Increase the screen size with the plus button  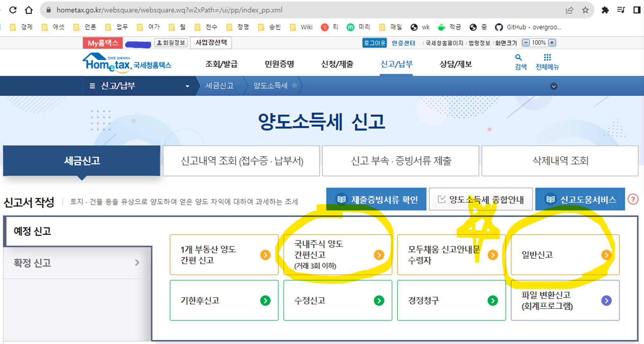point(552,43)
